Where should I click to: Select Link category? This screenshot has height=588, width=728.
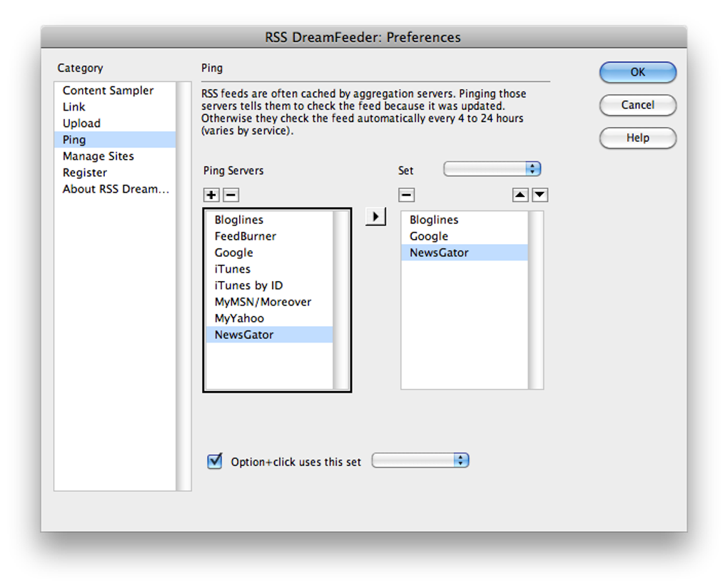coord(115,107)
